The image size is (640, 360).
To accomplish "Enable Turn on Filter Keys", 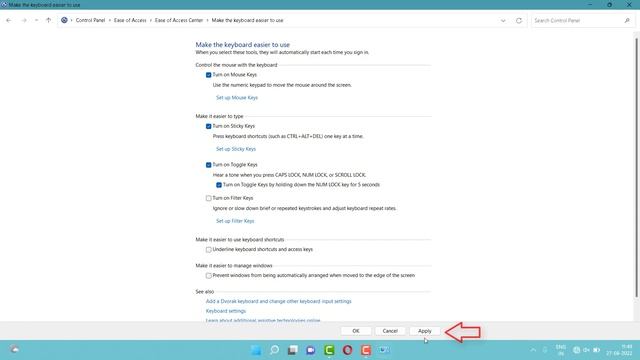I will pos(209,198).
